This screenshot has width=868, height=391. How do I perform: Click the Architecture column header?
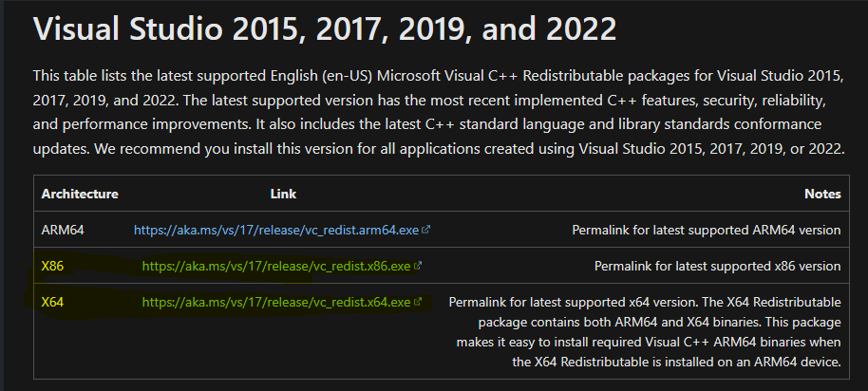coord(80,194)
